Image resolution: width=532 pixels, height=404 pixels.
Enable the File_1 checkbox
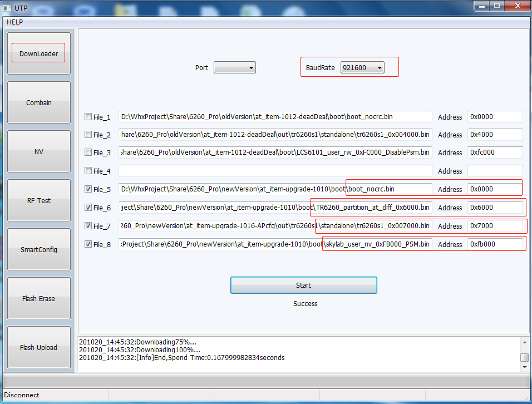click(x=88, y=117)
